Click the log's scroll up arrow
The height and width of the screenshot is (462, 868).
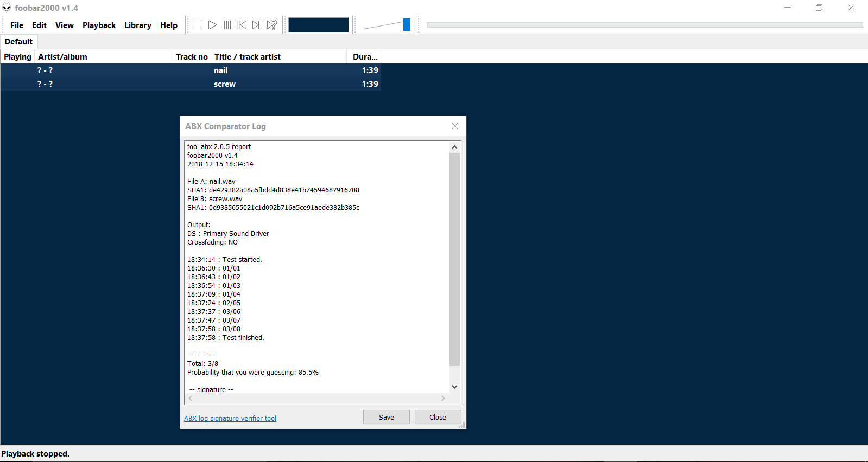[x=455, y=147]
